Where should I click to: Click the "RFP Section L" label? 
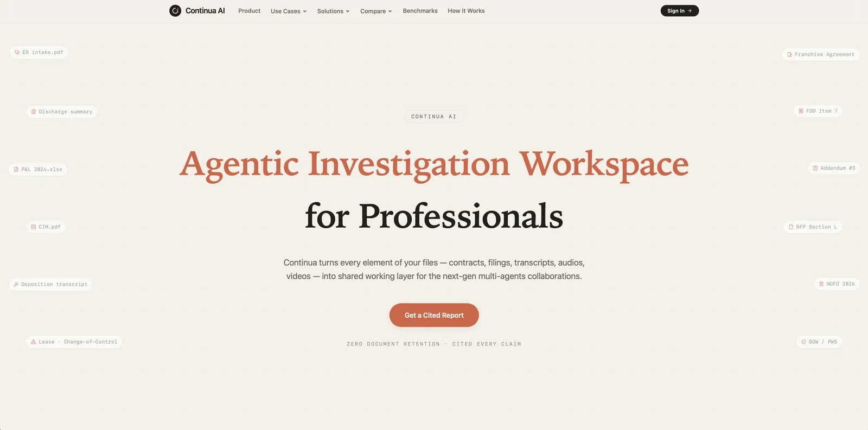pos(816,227)
